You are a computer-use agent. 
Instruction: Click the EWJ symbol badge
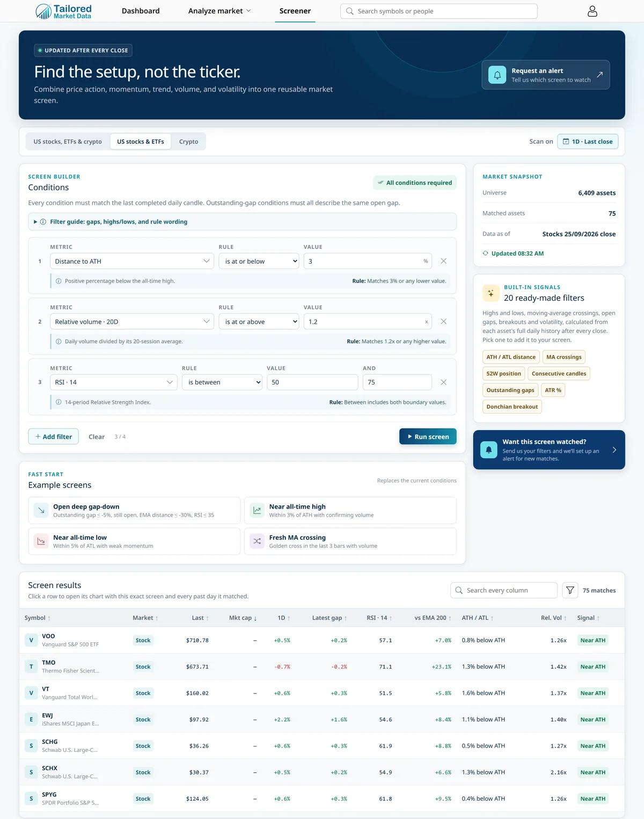coord(31,720)
